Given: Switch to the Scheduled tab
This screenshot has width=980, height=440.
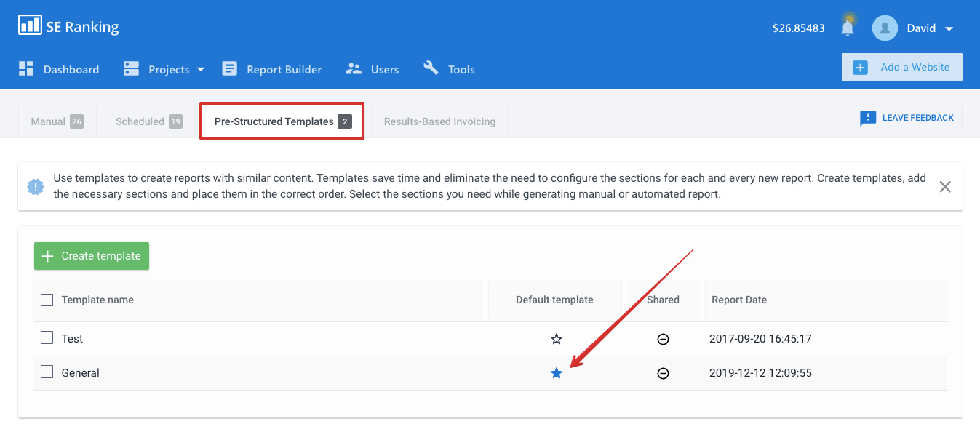Looking at the screenshot, I should coord(148,121).
